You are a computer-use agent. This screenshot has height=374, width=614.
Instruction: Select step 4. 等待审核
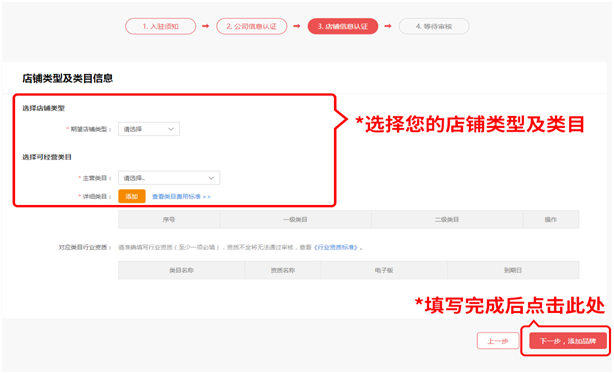pyautogui.click(x=434, y=26)
